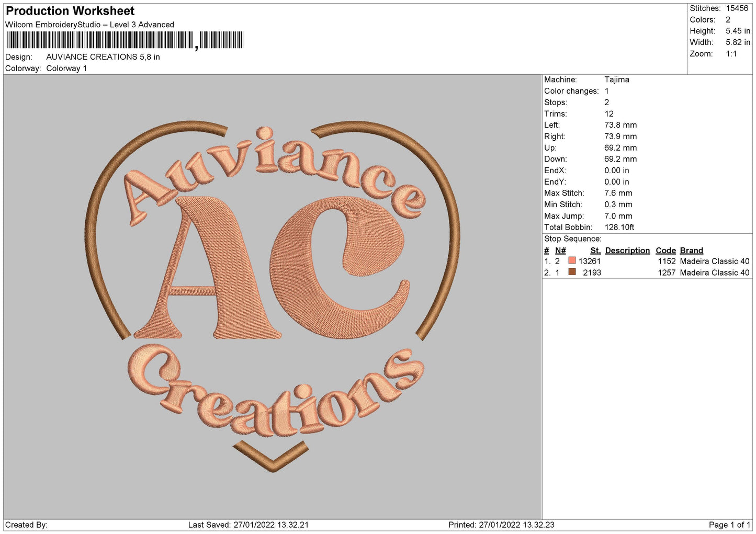Viewport: 756px width, 534px height.
Task: Click the 'Printed: 27/01/2022 13.32.23' text
Action: 501,525
